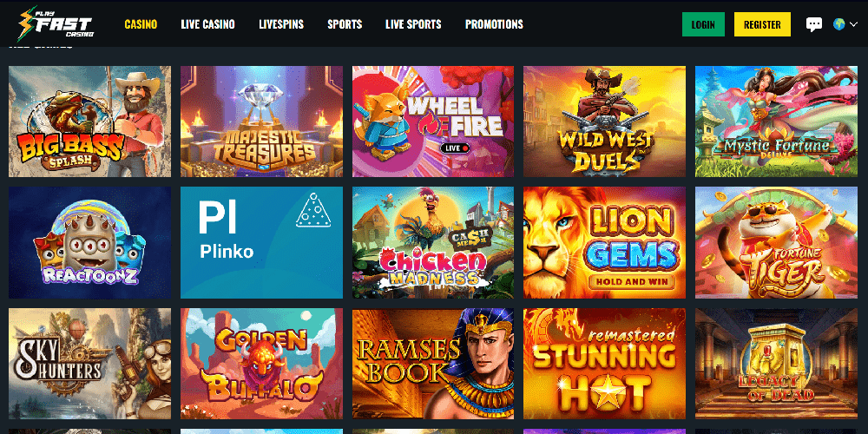Select the Casino menu item

pyautogui.click(x=141, y=24)
